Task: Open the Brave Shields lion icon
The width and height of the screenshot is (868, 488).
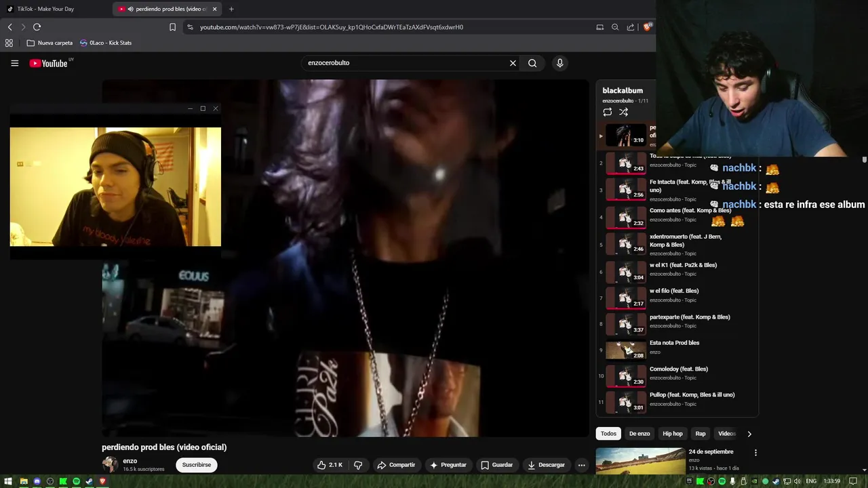Action: 647,27
